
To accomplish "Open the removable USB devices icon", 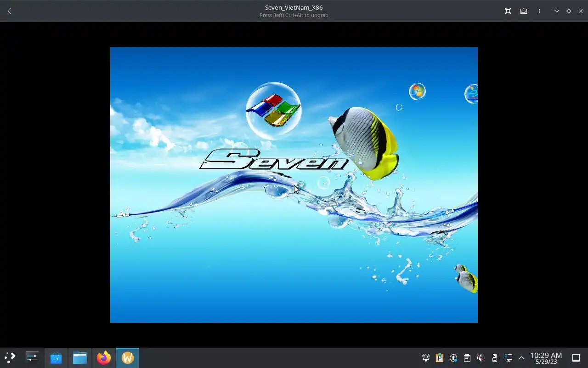I will pos(495,358).
